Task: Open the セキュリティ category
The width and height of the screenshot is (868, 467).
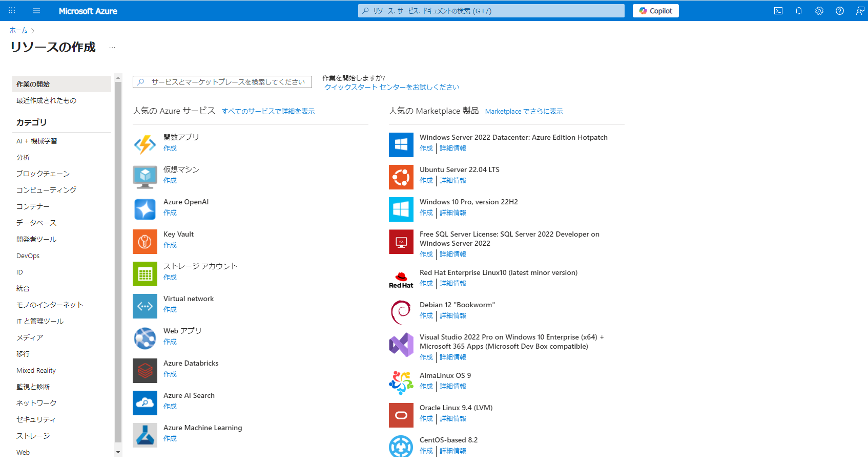Action: 36,419
